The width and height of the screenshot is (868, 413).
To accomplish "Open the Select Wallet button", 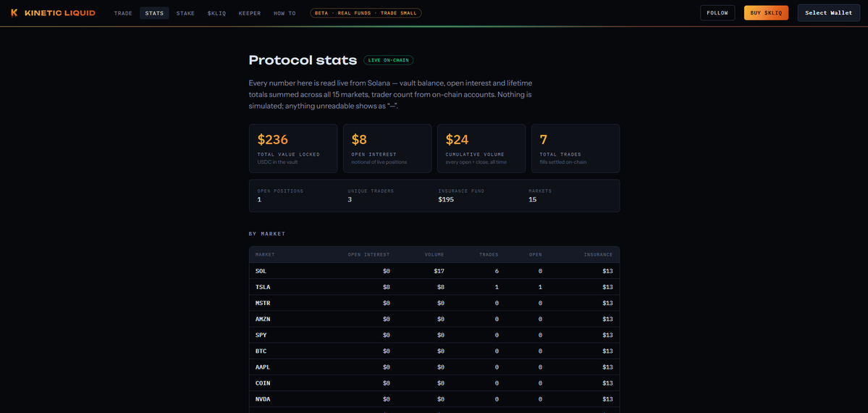I will [829, 13].
